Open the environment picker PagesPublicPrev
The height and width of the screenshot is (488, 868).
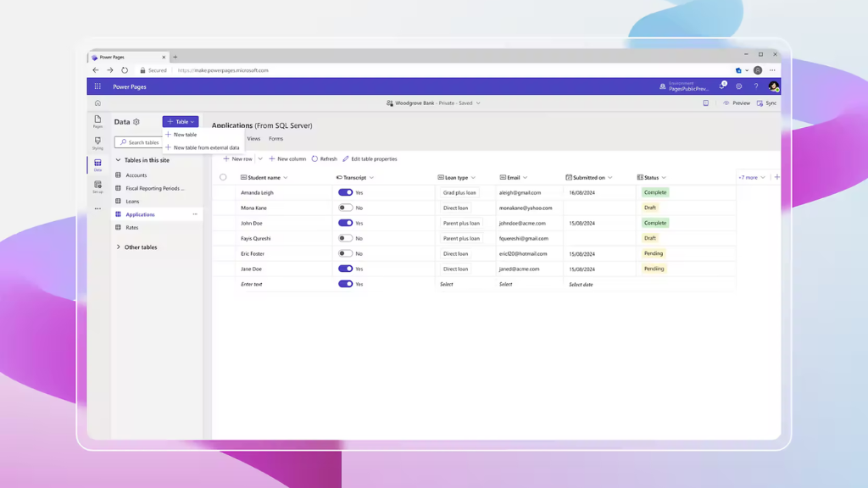684,86
